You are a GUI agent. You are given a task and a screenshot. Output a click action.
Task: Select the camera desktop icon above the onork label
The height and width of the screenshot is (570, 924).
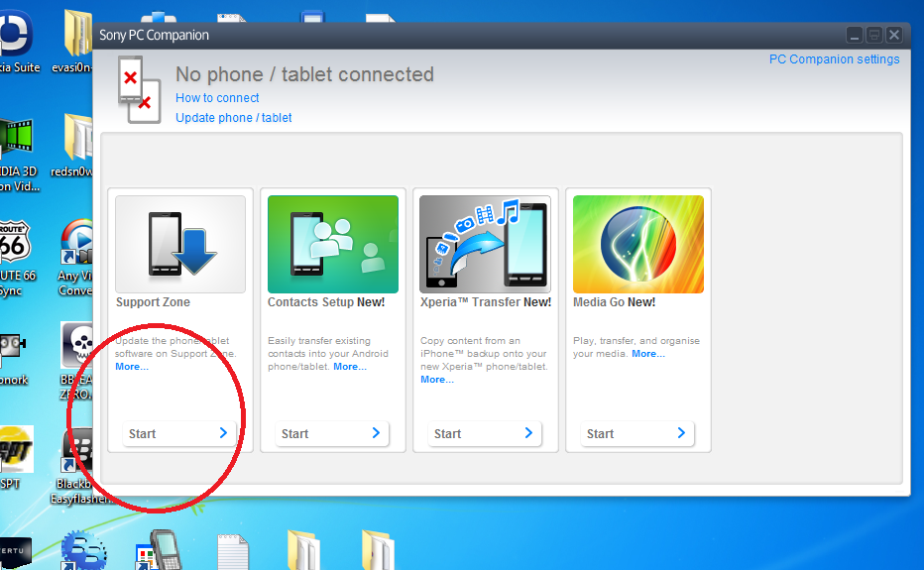13,345
